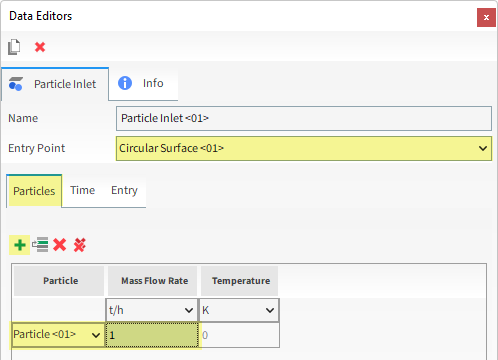Click the copy/duplicate document icon
498x360 pixels.
point(14,47)
